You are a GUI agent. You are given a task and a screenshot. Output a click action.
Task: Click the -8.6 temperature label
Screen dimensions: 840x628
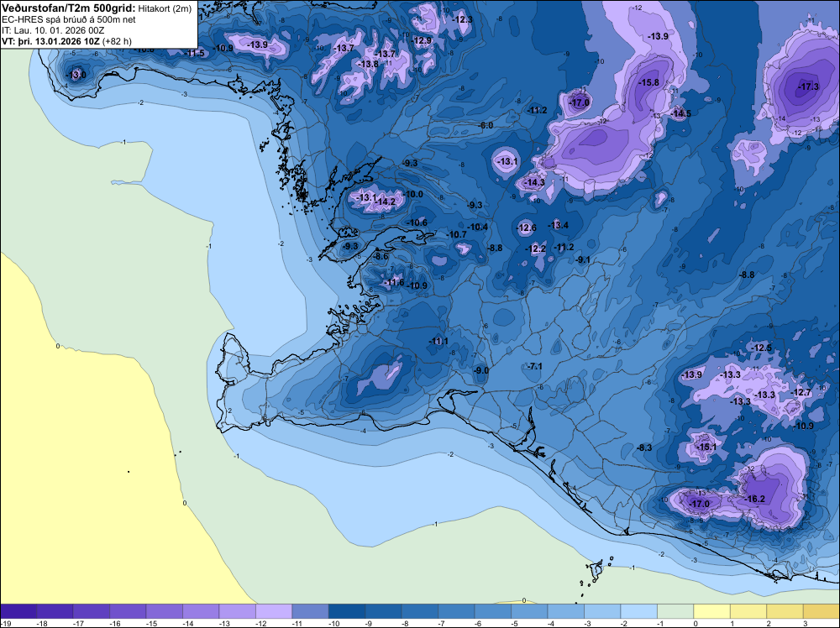[381, 256]
